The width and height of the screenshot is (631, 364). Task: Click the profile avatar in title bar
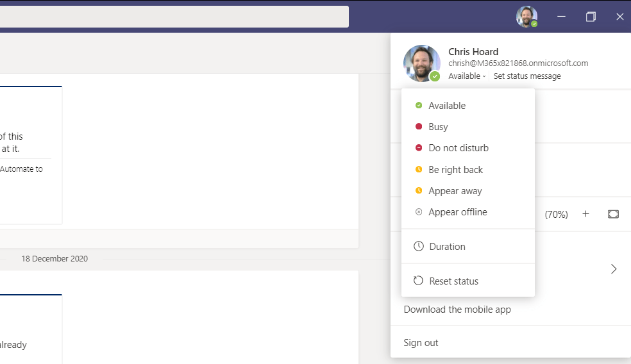click(x=526, y=17)
